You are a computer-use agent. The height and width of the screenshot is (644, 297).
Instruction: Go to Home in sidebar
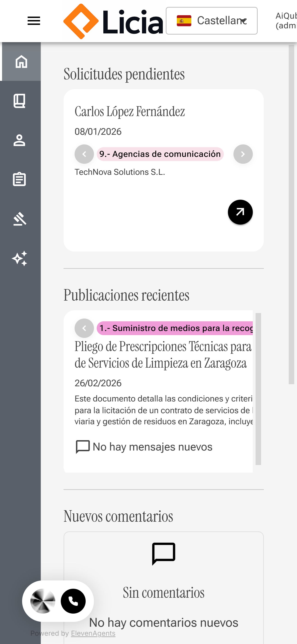[21, 61]
